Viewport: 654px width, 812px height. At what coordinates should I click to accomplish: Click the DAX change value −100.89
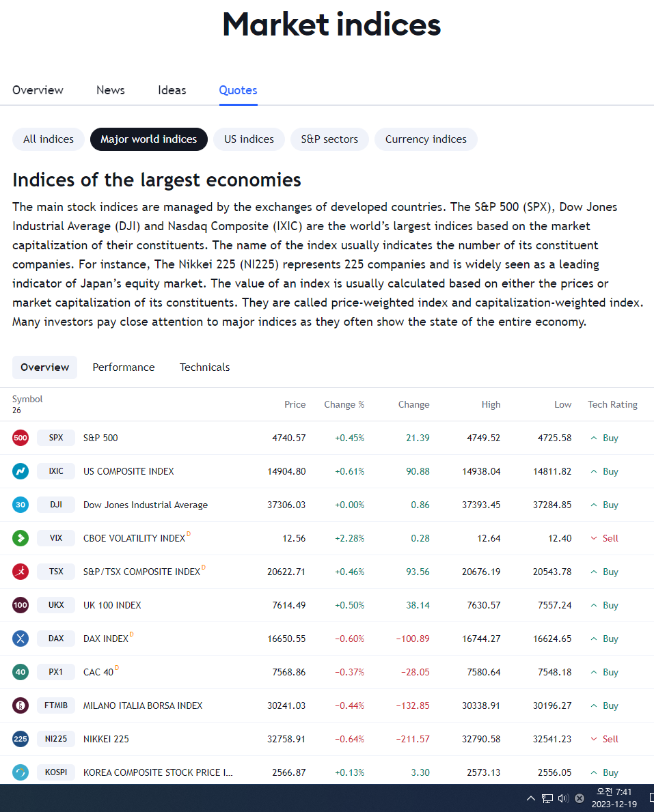coord(413,639)
